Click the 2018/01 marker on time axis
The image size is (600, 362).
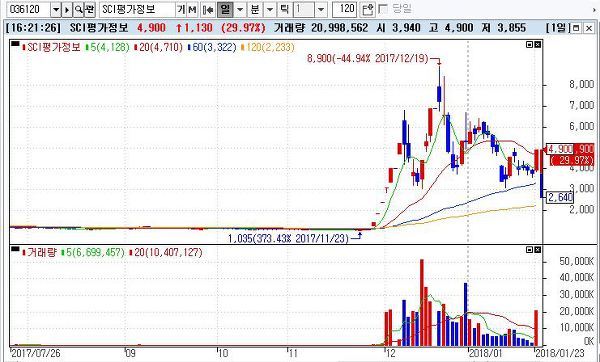coord(485,353)
